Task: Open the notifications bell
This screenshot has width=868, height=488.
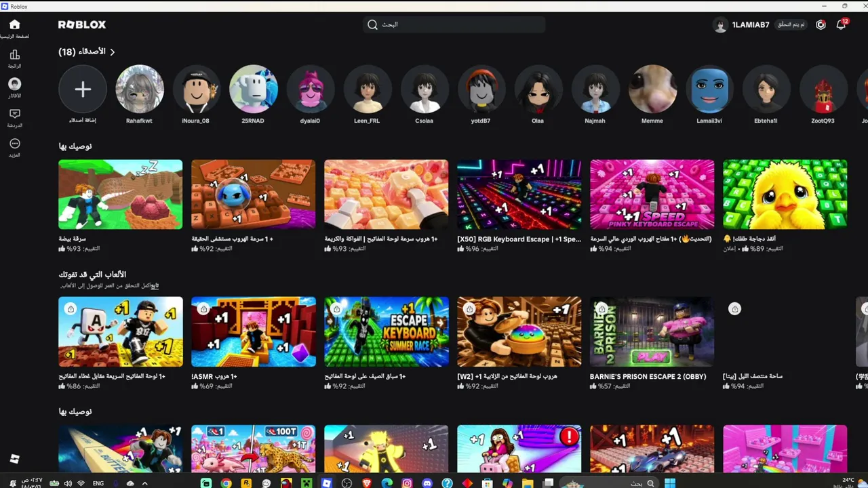Action: 841,24
